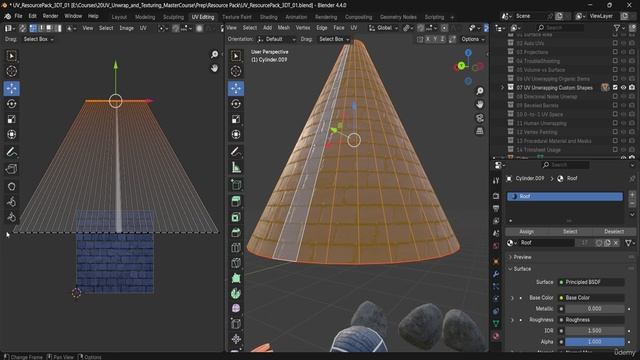Select the 3D viewport Scale tool
The height and width of the screenshot is (360, 640).
coord(236,119)
